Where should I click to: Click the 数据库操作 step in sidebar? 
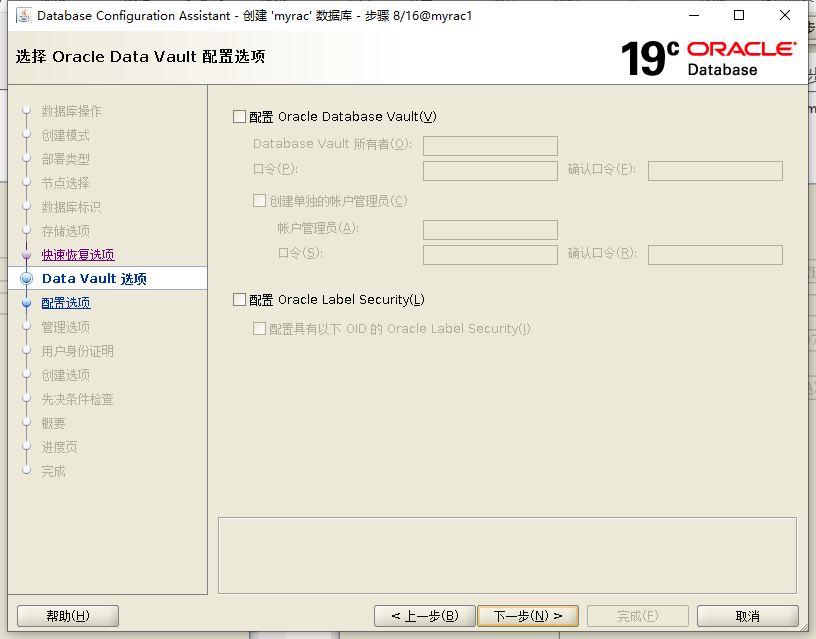(71, 111)
